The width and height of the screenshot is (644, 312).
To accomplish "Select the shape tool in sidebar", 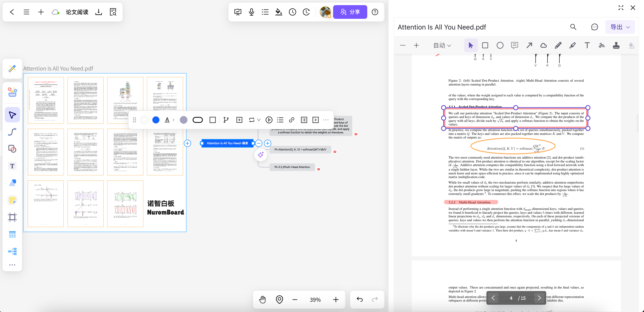I will (x=12, y=149).
